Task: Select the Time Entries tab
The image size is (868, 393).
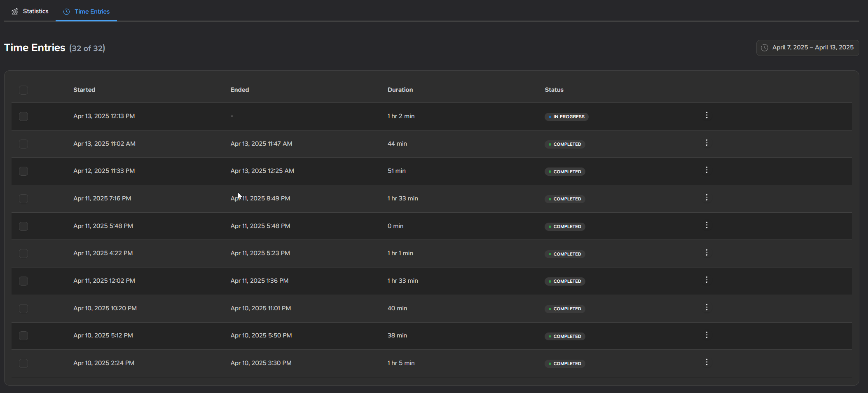Action: (91, 12)
